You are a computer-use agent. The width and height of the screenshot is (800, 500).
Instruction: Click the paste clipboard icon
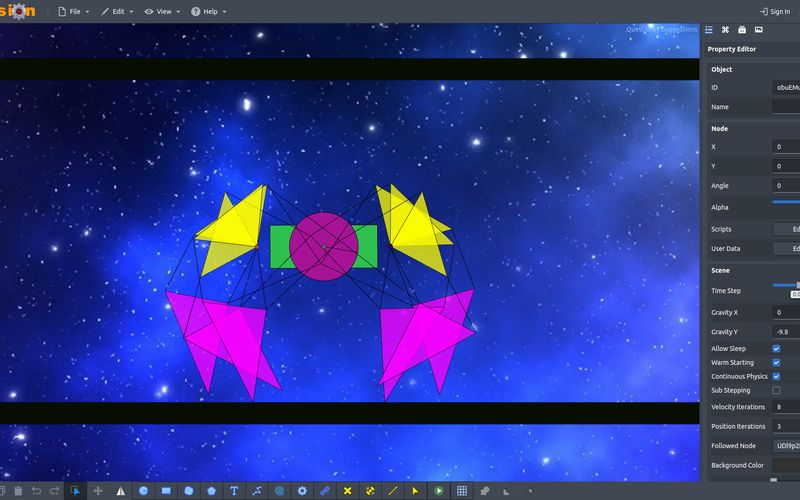tap(18, 491)
